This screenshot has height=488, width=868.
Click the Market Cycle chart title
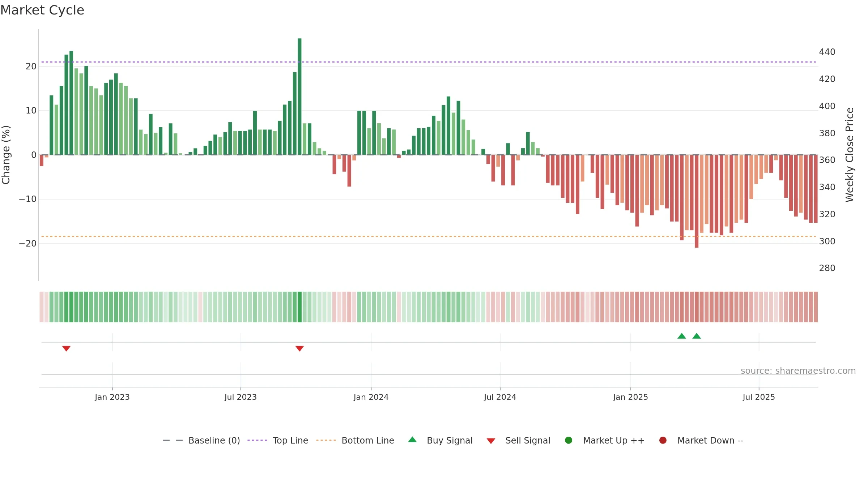click(x=42, y=10)
